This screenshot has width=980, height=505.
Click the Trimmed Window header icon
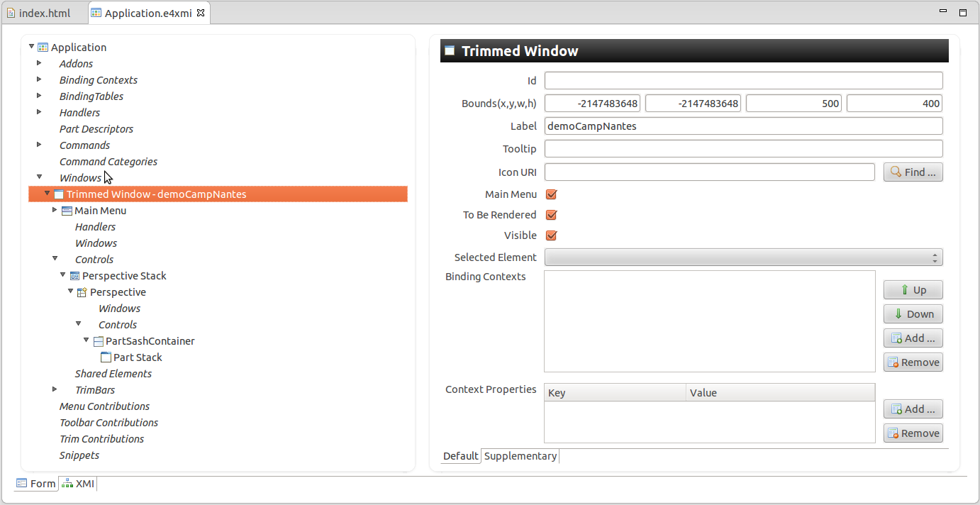pos(449,50)
